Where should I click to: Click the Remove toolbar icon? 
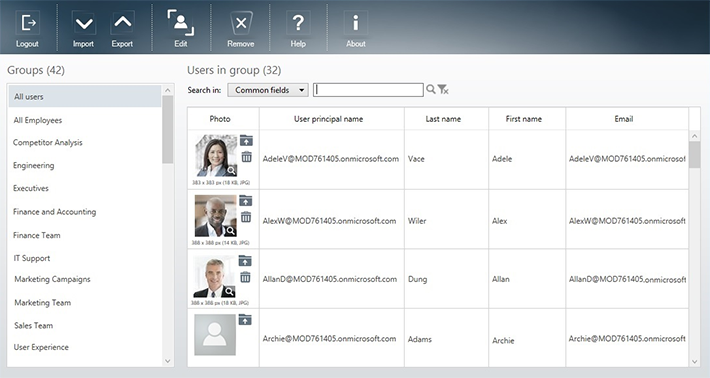point(241,23)
